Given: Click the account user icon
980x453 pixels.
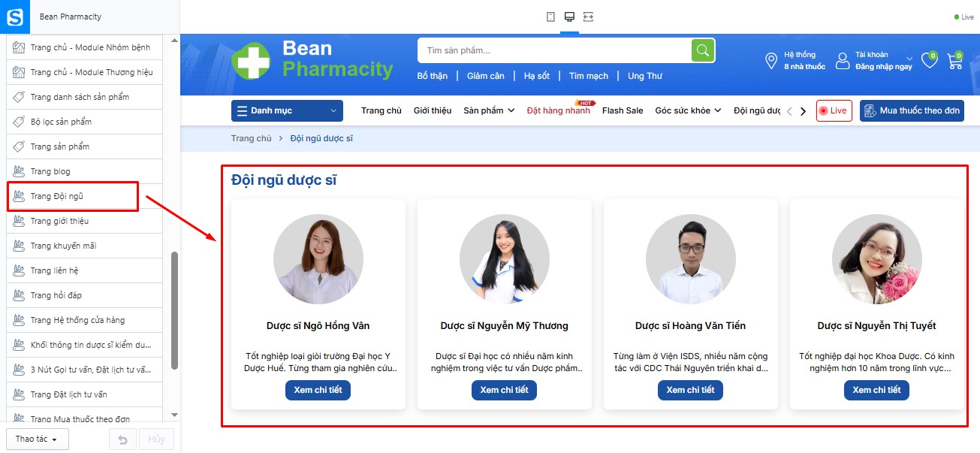Looking at the screenshot, I should click(843, 61).
